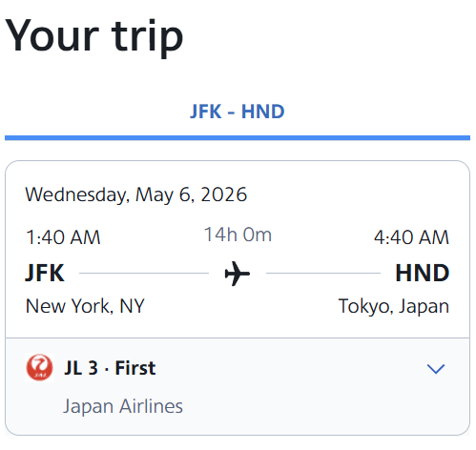Expand flight details with the blue chevron
The height and width of the screenshot is (450, 476).
click(436, 369)
